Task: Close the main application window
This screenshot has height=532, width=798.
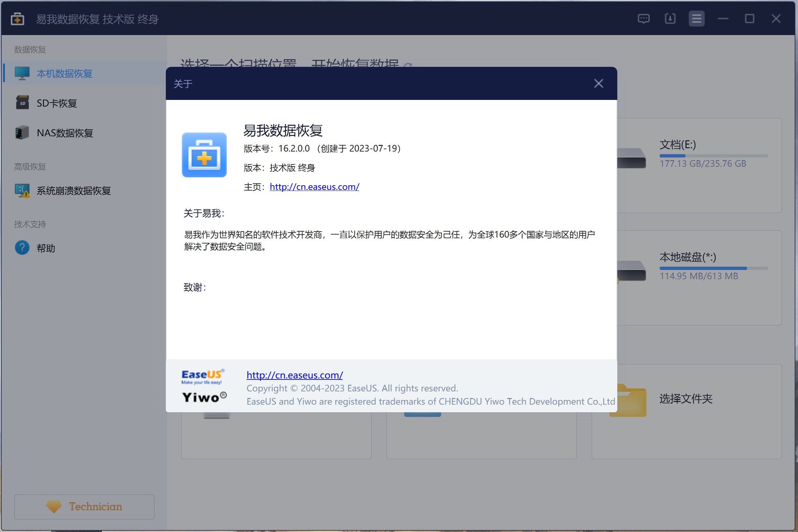Action: click(776, 19)
